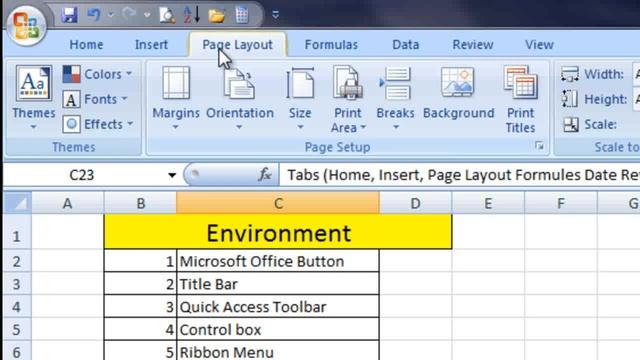Screen dimensions: 640x360
Task: Click the yellow Environment merged cell
Action: coord(278,232)
